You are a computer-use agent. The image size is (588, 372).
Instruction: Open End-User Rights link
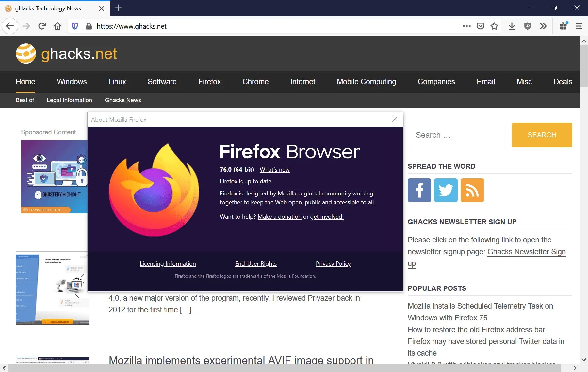click(x=256, y=264)
